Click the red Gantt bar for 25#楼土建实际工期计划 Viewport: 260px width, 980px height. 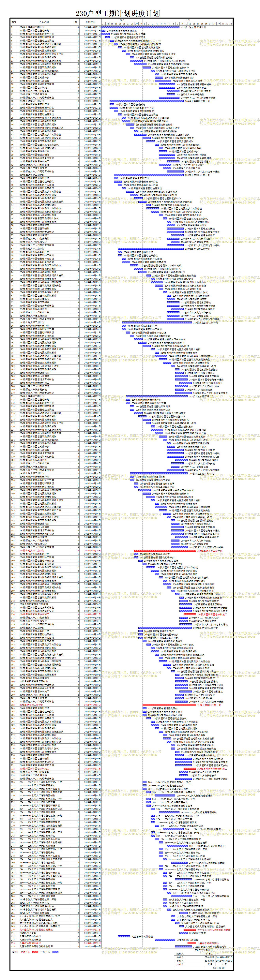[165, 551]
